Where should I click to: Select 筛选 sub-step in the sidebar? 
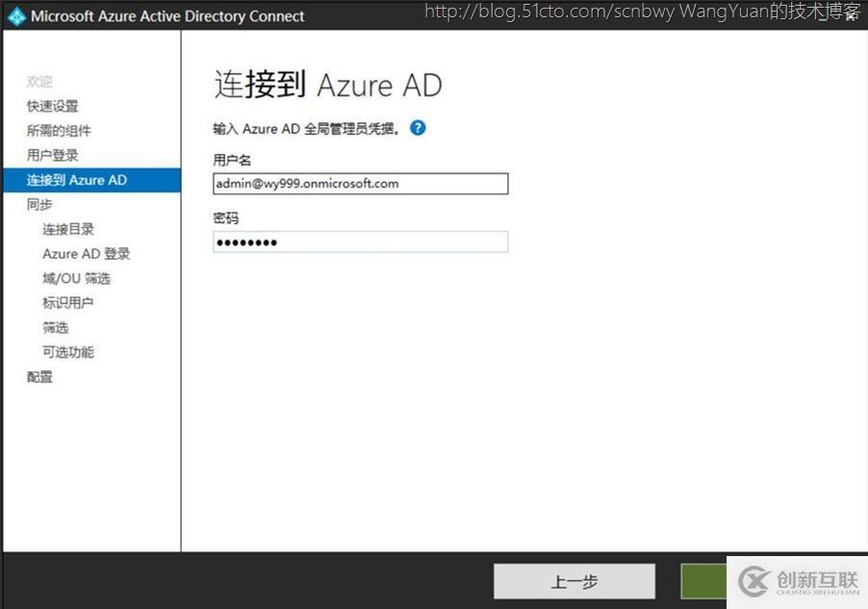coord(56,328)
